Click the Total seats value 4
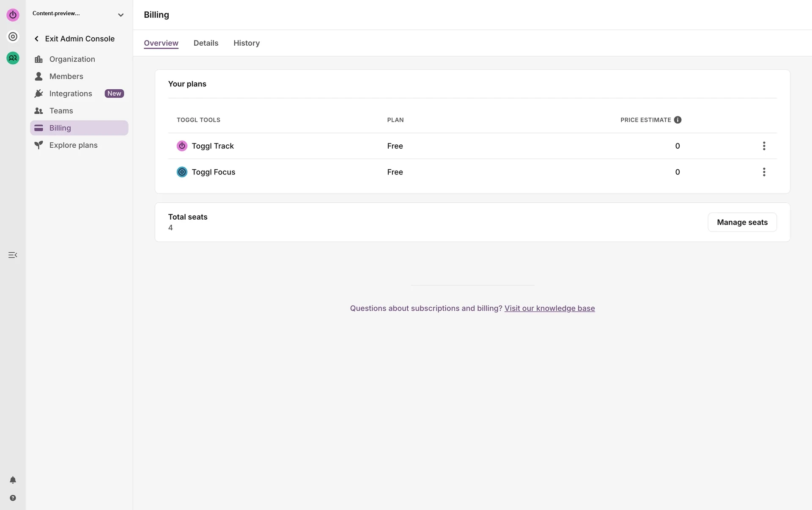The image size is (812, 510). point(170,228)
